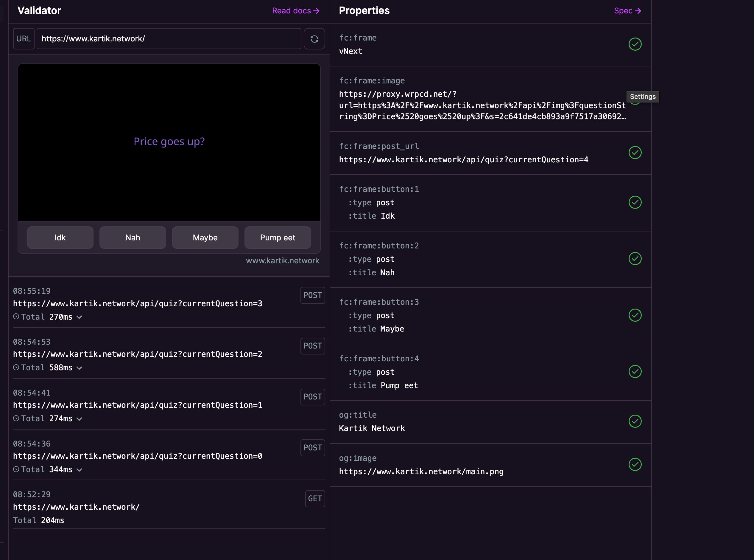The image size is (754, 560).
Task: Click the refresh icon beside the URL field
Action: tap(314, 39)
